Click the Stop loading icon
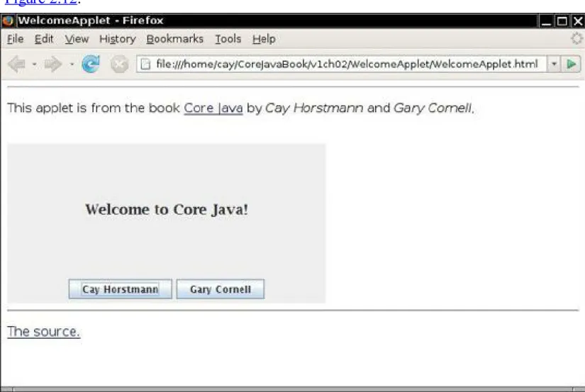Screen dimensions: 585x392 tap(119, 65)
